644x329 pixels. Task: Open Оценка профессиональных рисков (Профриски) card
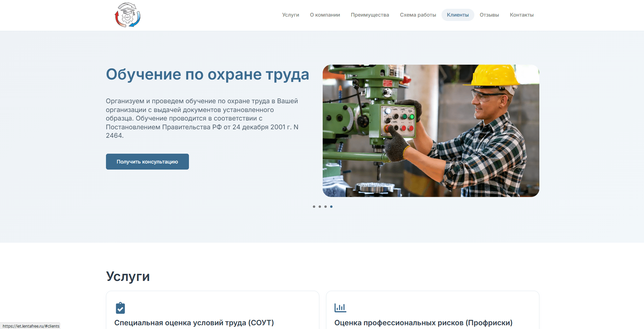coord(433,310)
